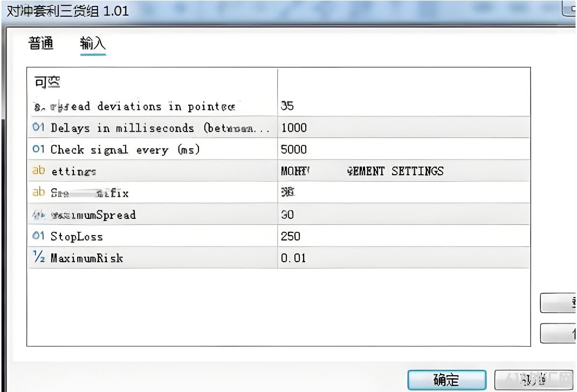
Task: Switch to the 普通 tab
Action: click(41, 44)
